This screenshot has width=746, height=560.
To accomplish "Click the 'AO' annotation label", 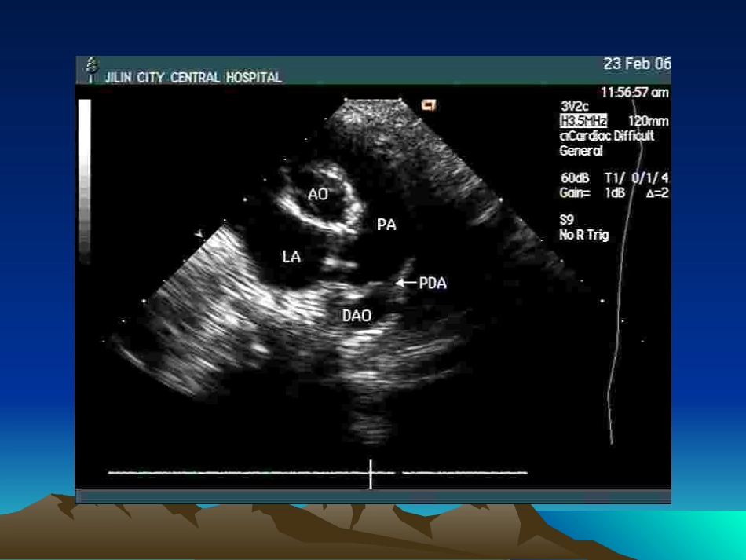I will pos(318,194).
